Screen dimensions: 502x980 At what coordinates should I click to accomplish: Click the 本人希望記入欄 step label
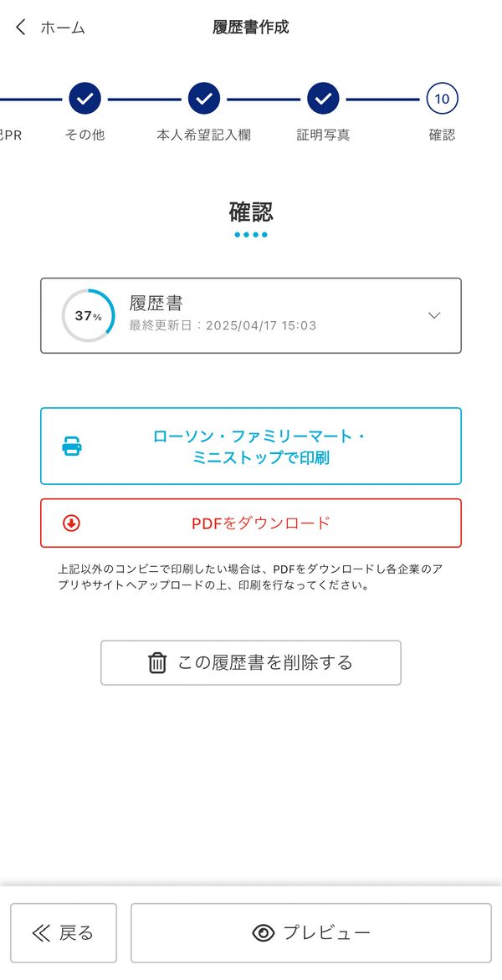point(204,135)
